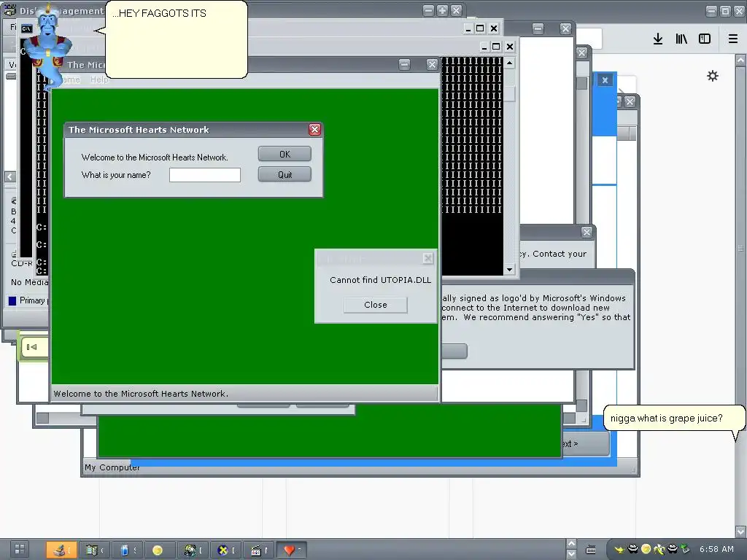Select the knight icon taskbar item

pyautogui.click(x=193, y=550)
